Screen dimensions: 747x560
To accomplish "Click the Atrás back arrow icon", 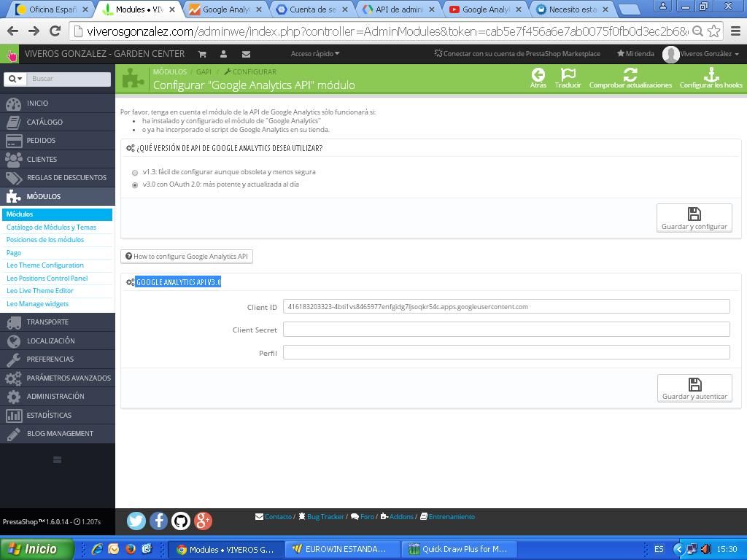I will pyautogui.click(x=538, y=74).
